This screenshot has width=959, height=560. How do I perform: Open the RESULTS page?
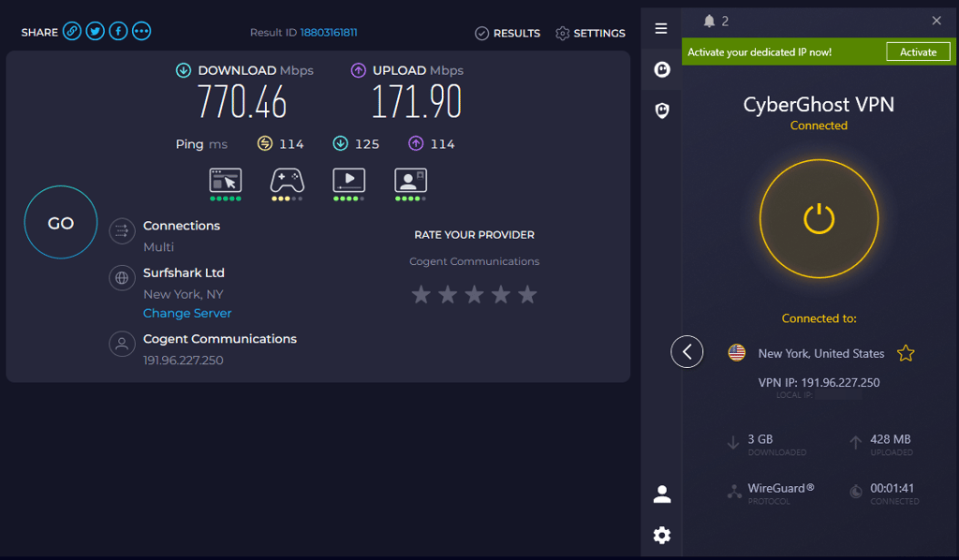508,33
